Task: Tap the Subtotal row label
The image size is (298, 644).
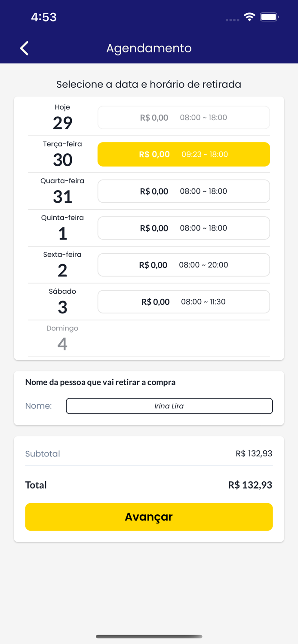Action: (43, 454)
